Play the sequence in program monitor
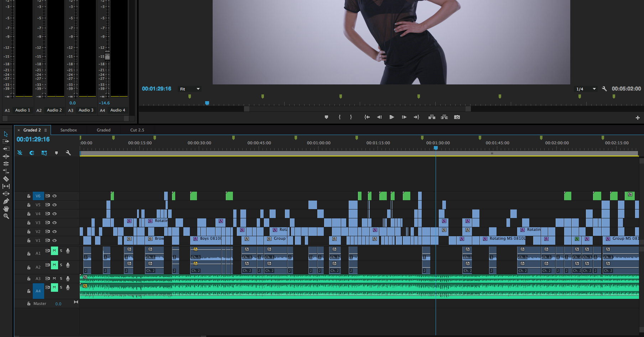 coord(392,117)
